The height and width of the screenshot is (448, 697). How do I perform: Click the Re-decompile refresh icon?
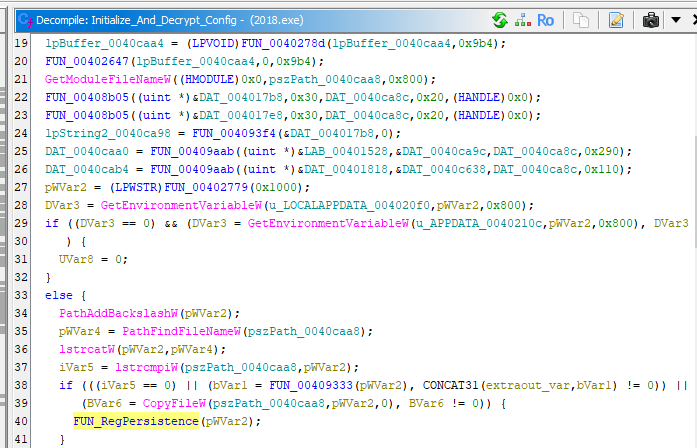pyautogui.click(x=500, y=20)
